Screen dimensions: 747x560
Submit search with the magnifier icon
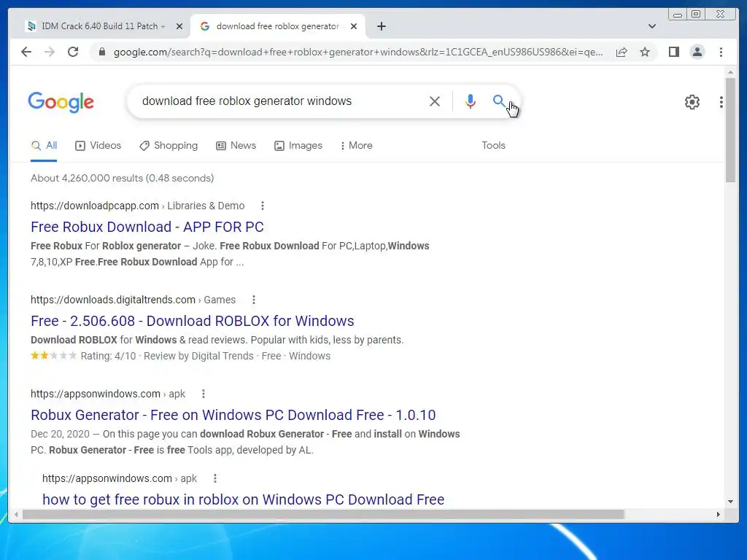(x=499, y=101)
